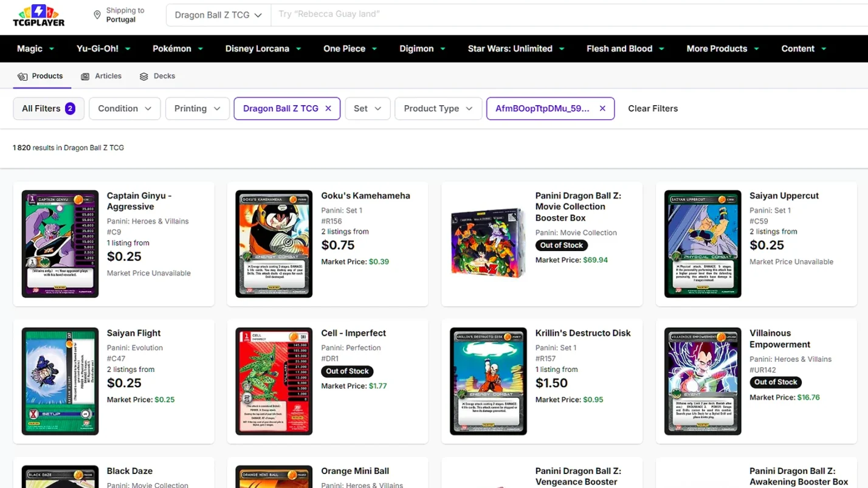The height and width of the screenshot is (488, 868).
Task: Open the Villainous Empowerment title link
Action: (x=780, y=339)
